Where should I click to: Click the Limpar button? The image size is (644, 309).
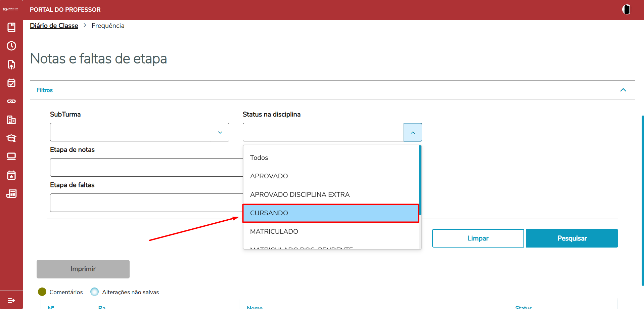point(478,238)
